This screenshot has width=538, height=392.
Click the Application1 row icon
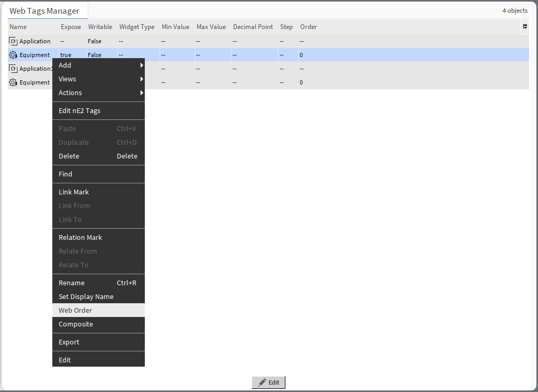(13, 69)
